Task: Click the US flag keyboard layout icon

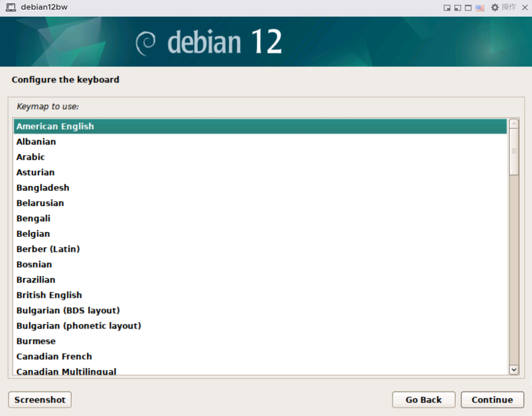Action: [480, 8]
